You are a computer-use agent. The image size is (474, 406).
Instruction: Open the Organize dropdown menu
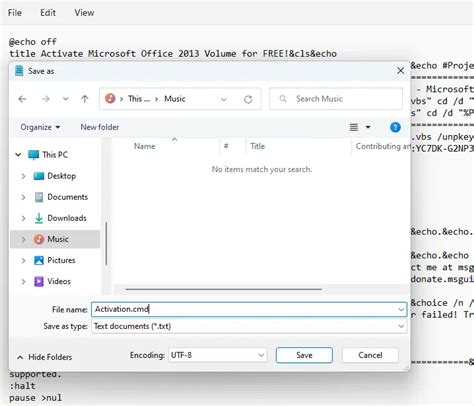tap(40, 127)
